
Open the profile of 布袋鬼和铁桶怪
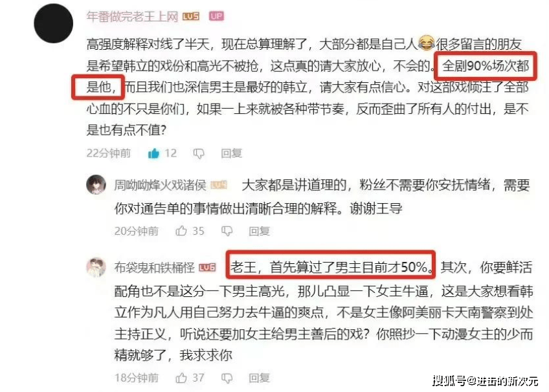click(154, 268)
